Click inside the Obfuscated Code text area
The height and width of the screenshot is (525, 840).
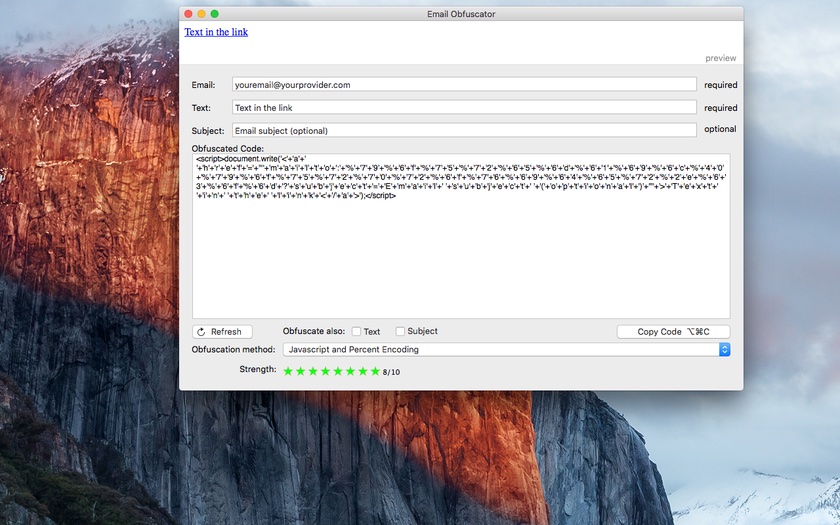click(461, 260)
